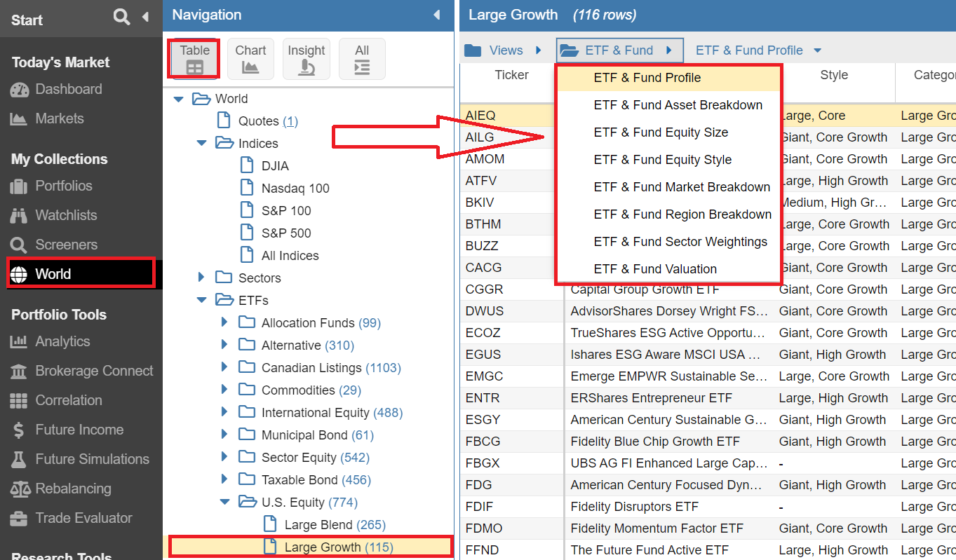Collapse the Navigation panel arrow
The image size is (956, 560).
click(437, 15)
